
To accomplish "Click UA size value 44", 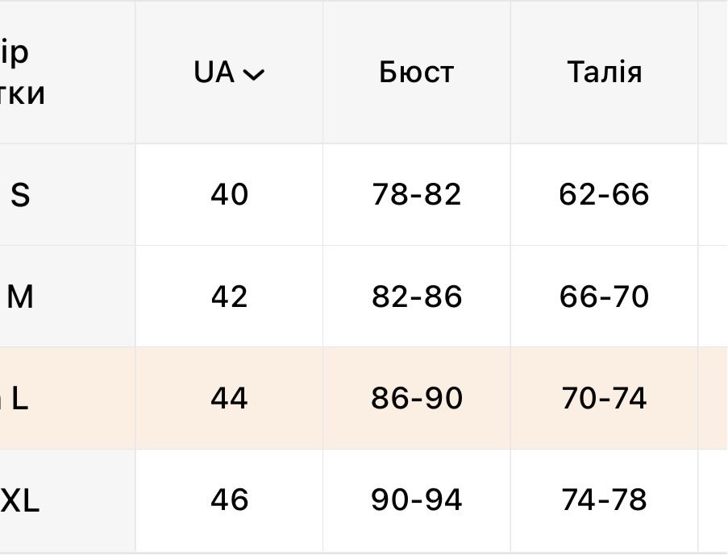I will pyautogui.click(x=229, y=398).
